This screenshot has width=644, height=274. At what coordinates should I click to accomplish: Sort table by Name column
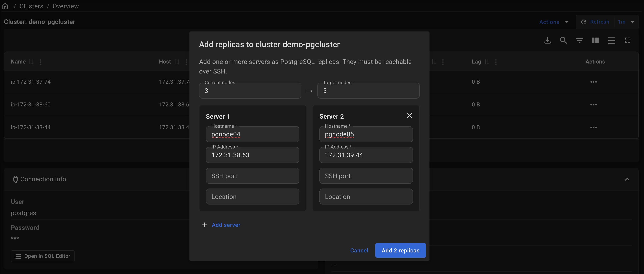point(31,62)
